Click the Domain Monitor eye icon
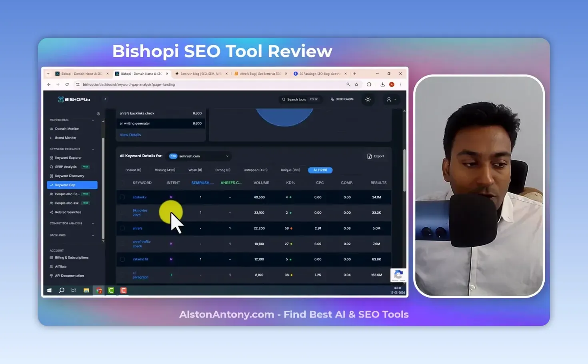Image resolution: width=588 pixels, height=364 pixels. click(x=51, y=129)
